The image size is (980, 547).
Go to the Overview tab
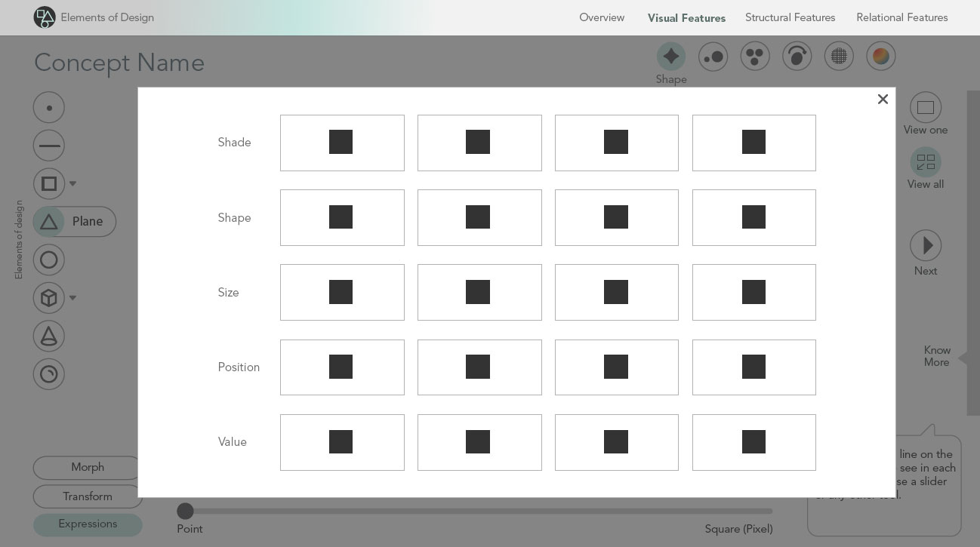point(602,17)
